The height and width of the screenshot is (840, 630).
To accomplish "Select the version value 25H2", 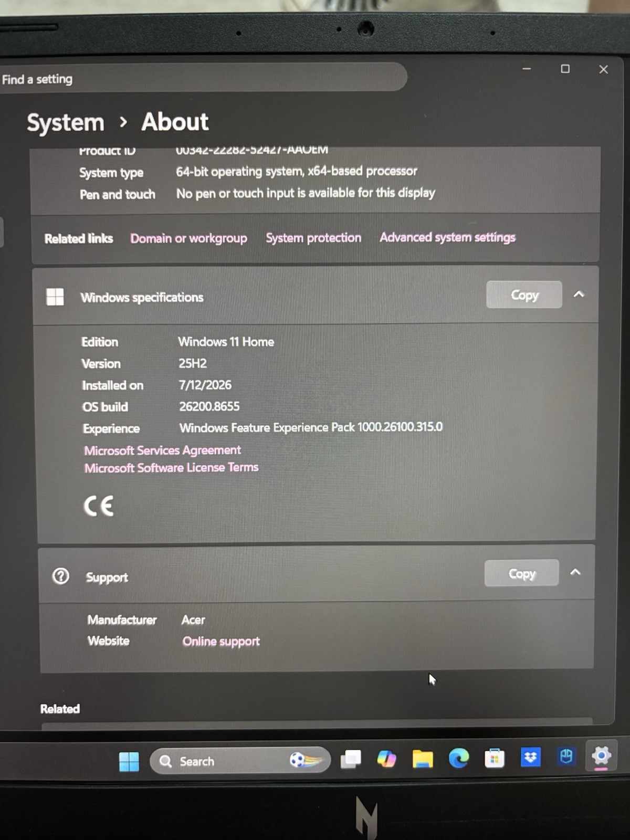I will pyautogui.click(x=193, y=363).
